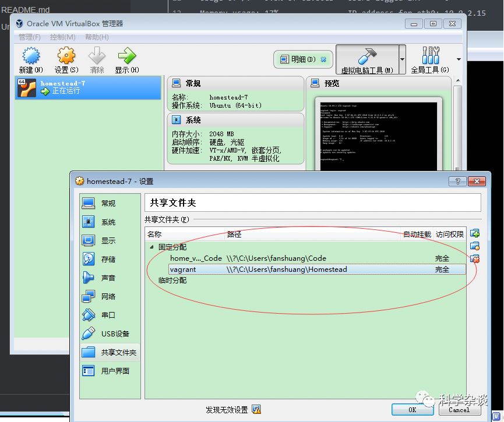Click the OK button in settings dialog
Image resolution: width=504 pixels, height=422 pixels.
click(412, 410)
